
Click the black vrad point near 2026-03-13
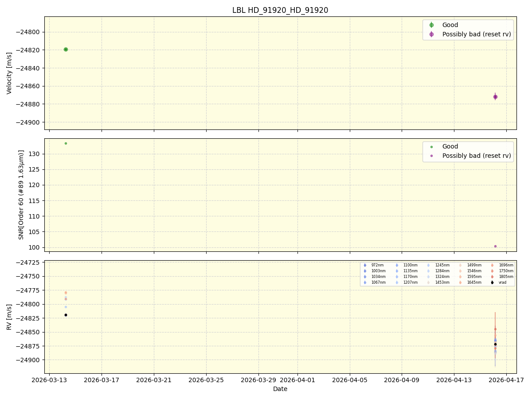[x=66, y=315]
